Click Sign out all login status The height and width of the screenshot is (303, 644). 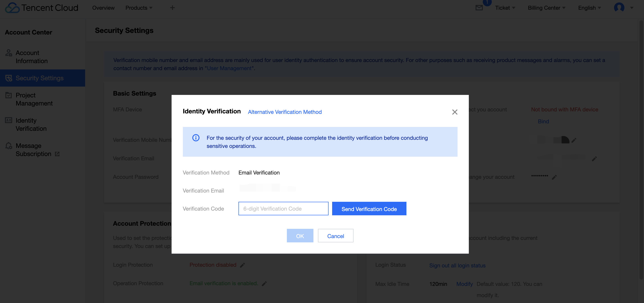(x=457, y=265)
